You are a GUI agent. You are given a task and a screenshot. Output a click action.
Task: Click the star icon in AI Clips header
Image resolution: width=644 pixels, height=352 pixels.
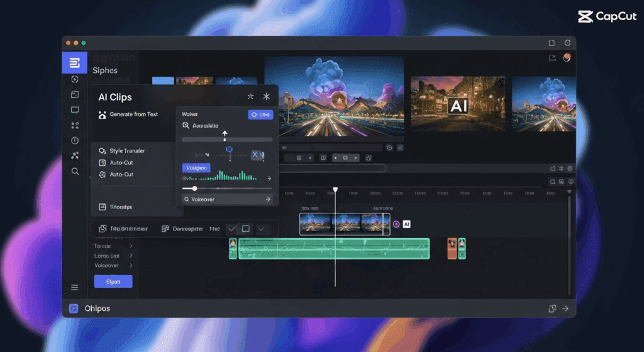(250, 96)
